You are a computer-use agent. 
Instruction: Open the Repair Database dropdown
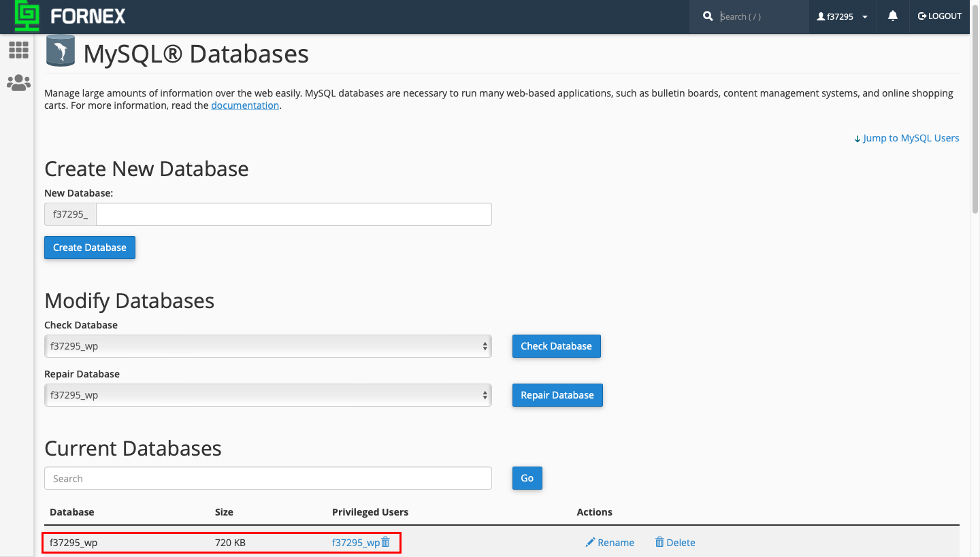tap(268, 395)
